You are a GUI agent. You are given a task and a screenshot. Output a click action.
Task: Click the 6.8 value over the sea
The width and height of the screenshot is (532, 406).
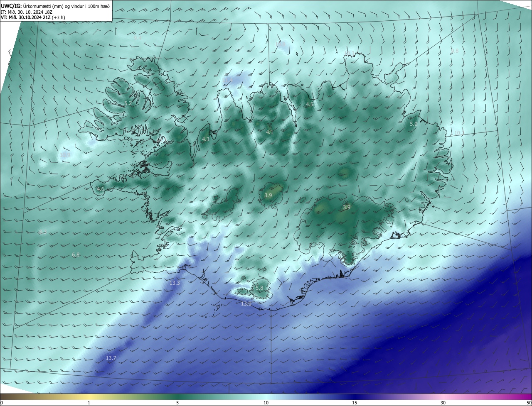pyautogui.click(x=76, y=254)
